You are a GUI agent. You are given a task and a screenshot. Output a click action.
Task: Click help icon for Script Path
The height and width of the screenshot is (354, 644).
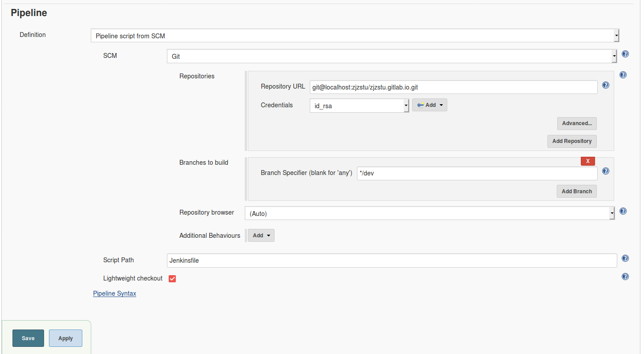625,258
